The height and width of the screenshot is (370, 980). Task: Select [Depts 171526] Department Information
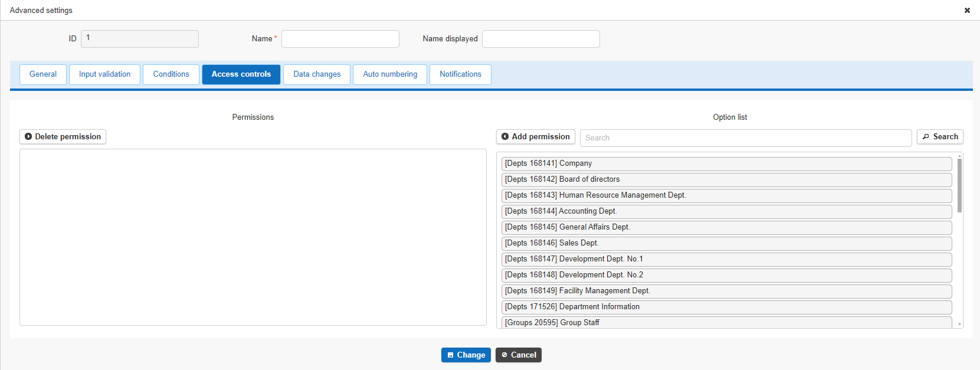tap(726, 307)
